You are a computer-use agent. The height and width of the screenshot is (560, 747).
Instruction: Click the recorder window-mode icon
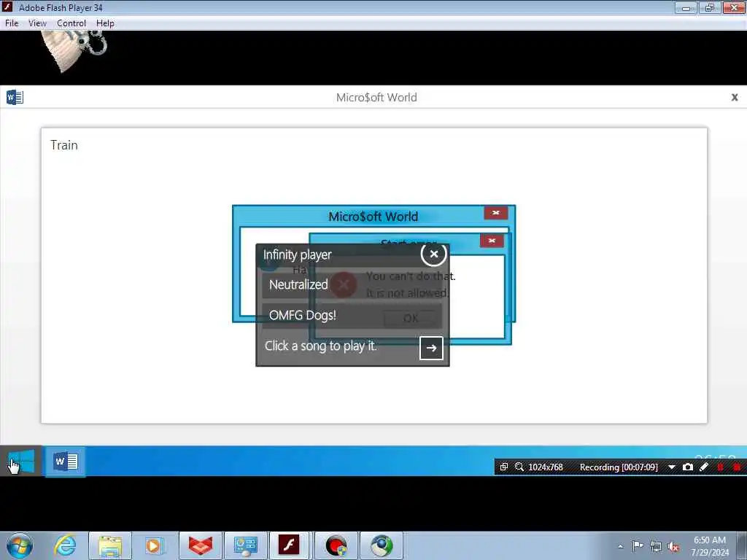(x=503, y=467)
